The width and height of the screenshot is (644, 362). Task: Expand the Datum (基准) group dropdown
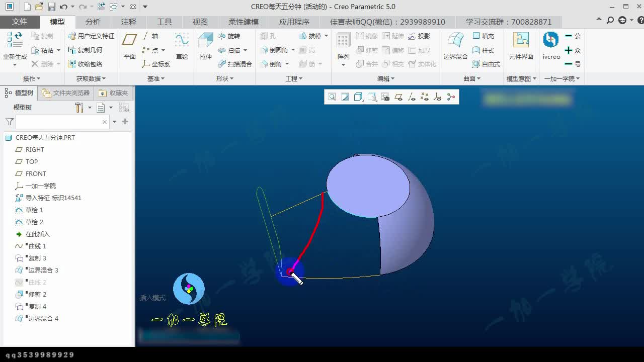[x=156, y=78]
